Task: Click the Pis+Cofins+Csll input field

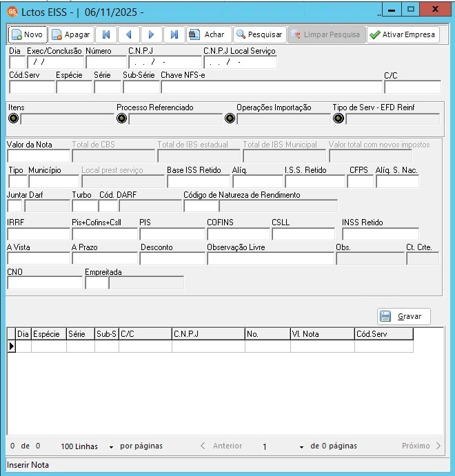Action: point(105,234)
